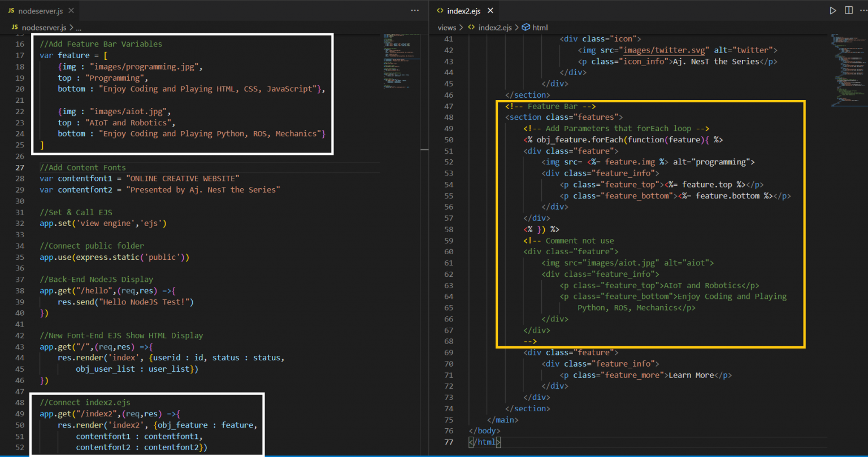Screen dimensions: 868x457
Task: Open the Split Editor icon top right
Action: click(849, 10)
